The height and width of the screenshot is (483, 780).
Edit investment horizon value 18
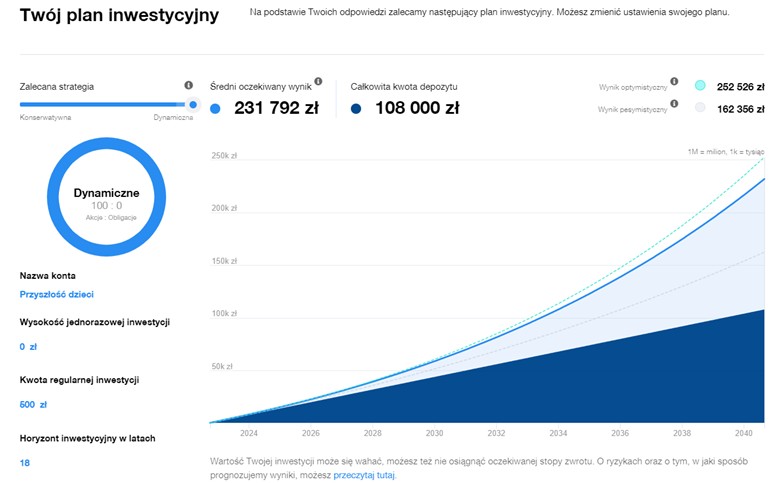point(25,463)
